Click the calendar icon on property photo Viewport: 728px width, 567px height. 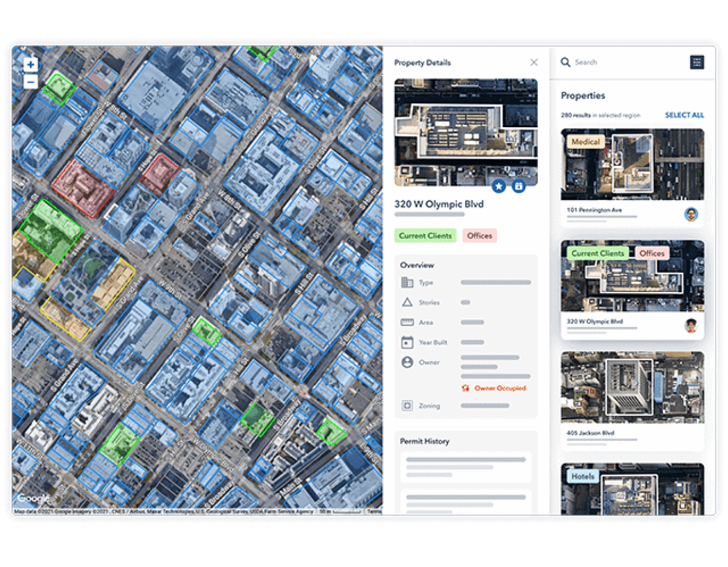(x=519, y=186)
